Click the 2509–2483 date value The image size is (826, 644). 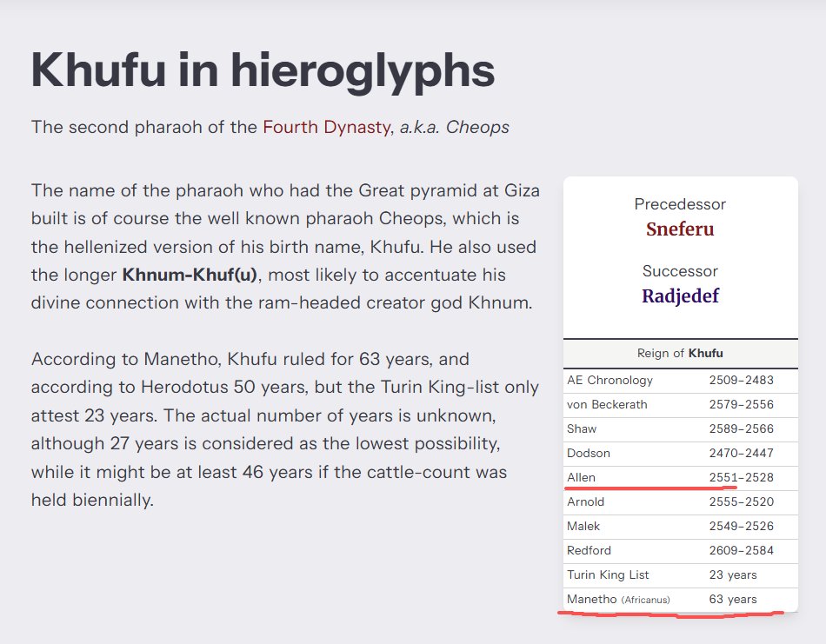[741, 380]
